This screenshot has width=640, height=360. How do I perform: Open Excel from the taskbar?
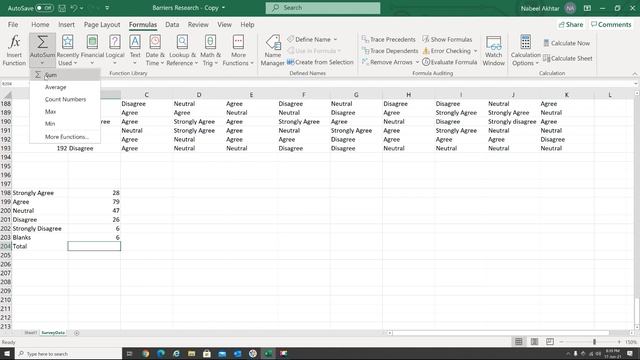point(268,353)
